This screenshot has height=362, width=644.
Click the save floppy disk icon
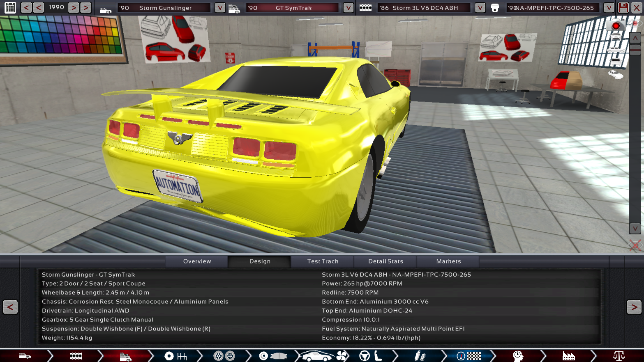[x=623, y=7]
